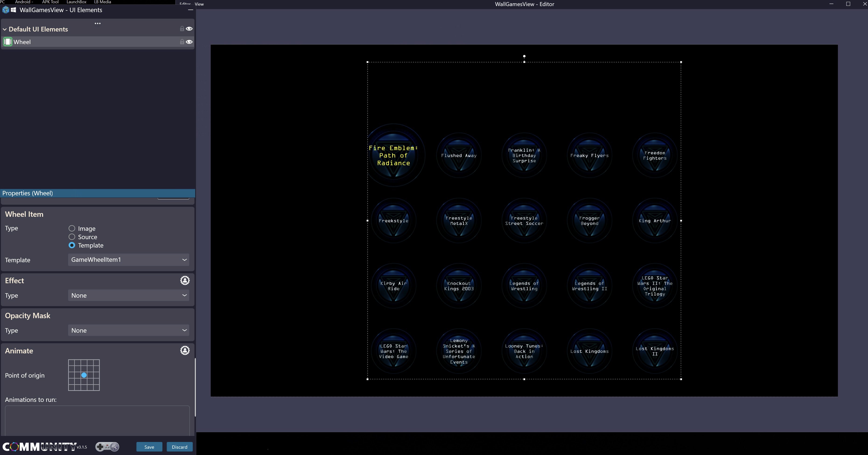Toggle the lock icon on the Wheel row
Viewport: 868px width, 455px height.
click(x=182, y=42)
